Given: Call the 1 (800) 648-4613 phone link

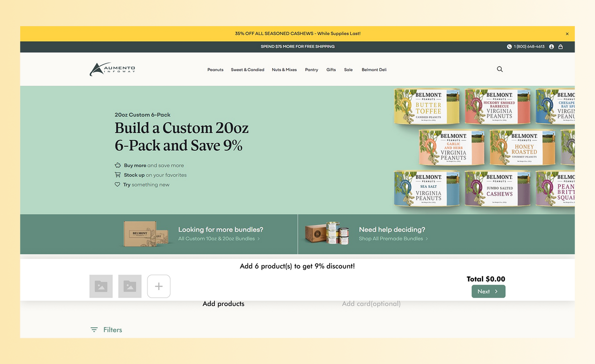Looking at the screenshot, I should click(x=529, y=47).
